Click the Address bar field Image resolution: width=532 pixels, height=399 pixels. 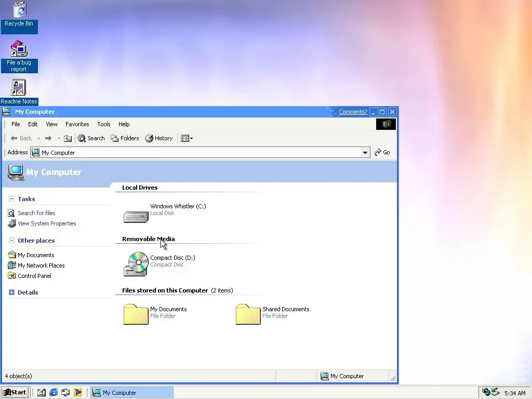tap(200, 153)
